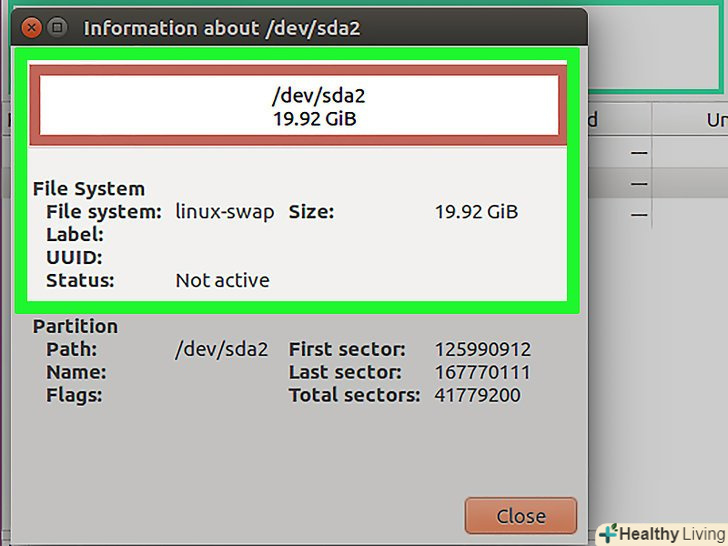
Task: Click the Status field label
Action: [80, 281]
